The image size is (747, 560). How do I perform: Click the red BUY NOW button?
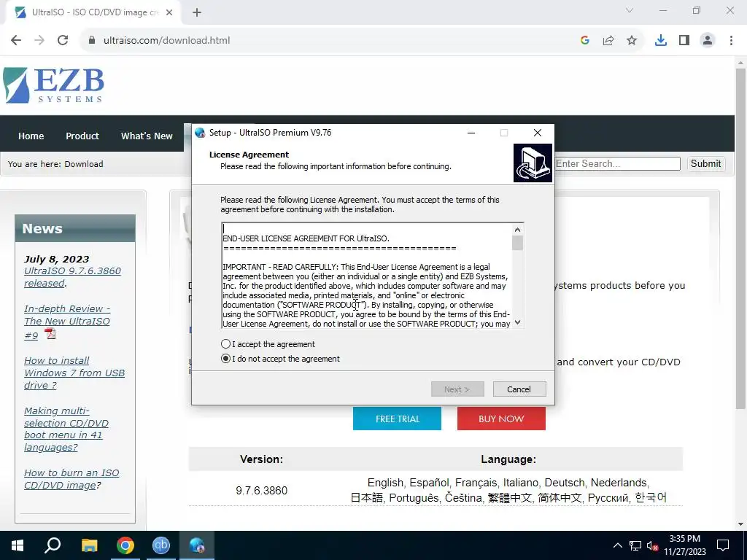click(501, 419)
